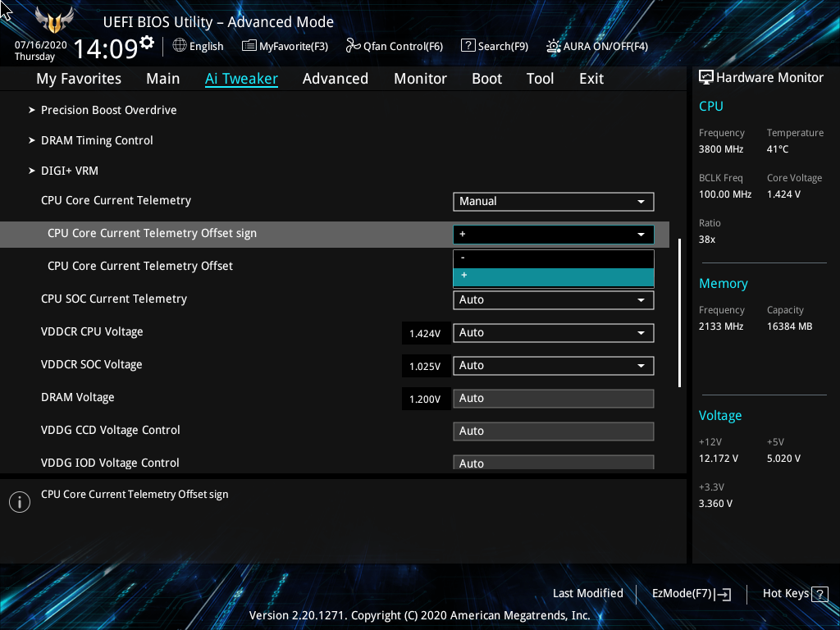Click the 1.025V VDDCR SOC reading
Viewport: 840px width, 630px height.
(426, 367)
